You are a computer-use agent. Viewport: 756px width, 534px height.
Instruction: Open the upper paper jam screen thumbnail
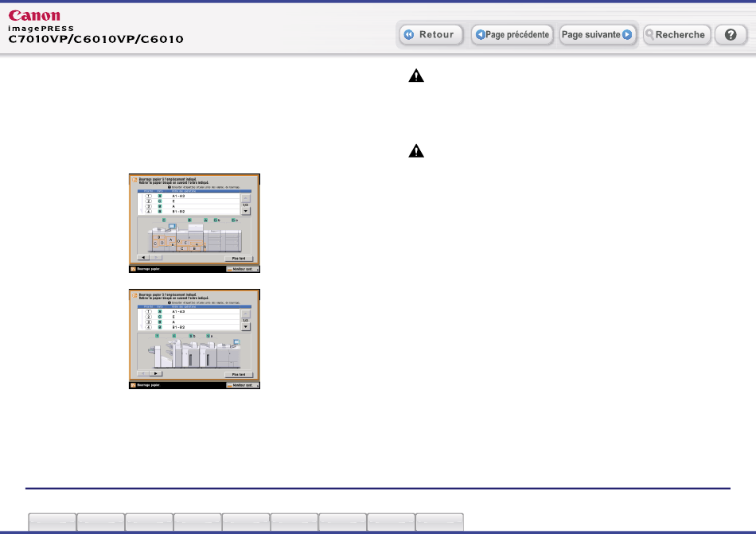tap(195, 224)
